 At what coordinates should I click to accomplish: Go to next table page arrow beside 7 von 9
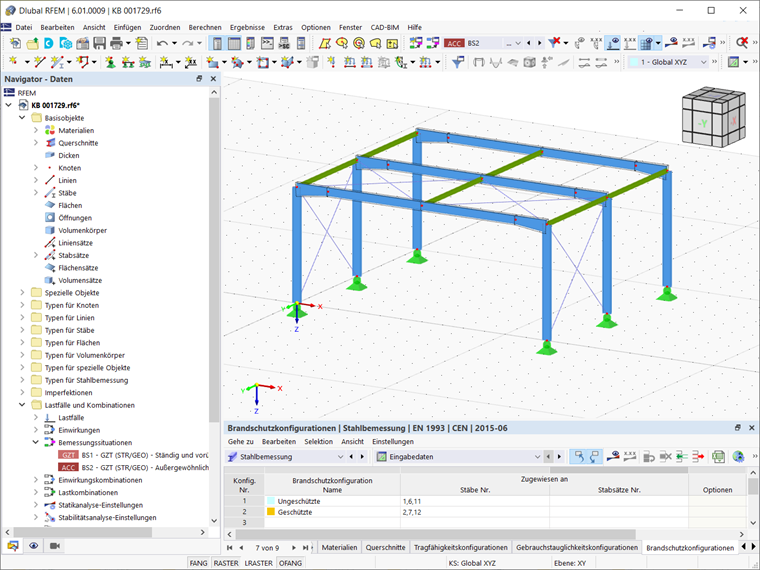click(294, 547)
